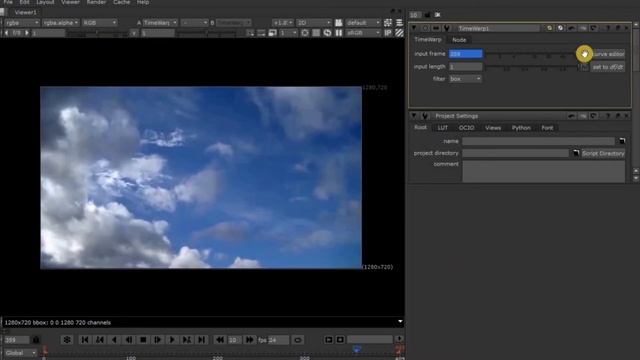This screenshot has height=360, width=640.
Task: Open the Edit menu
Action: [x=24, y=2]
